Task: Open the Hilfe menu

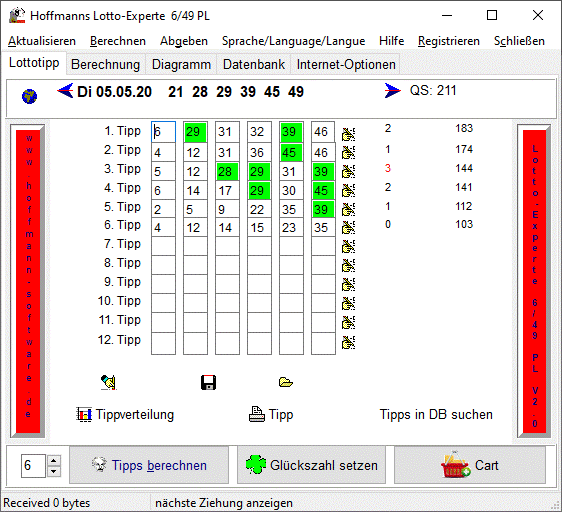Action: 391,41
